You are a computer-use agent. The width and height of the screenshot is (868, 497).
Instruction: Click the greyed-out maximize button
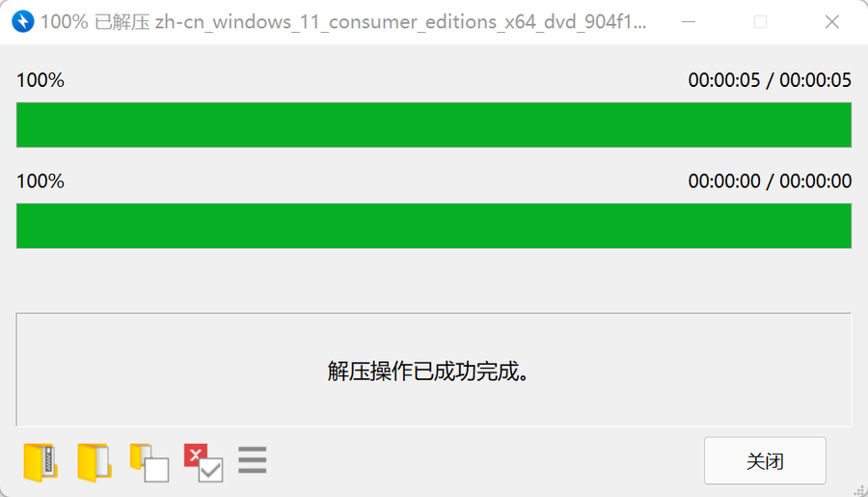coord(761,22)
